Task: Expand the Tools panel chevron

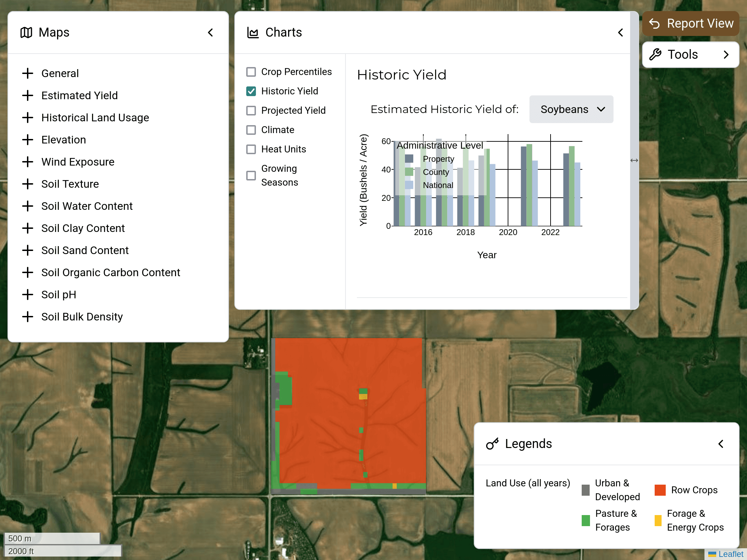Action: click(726, 55)
